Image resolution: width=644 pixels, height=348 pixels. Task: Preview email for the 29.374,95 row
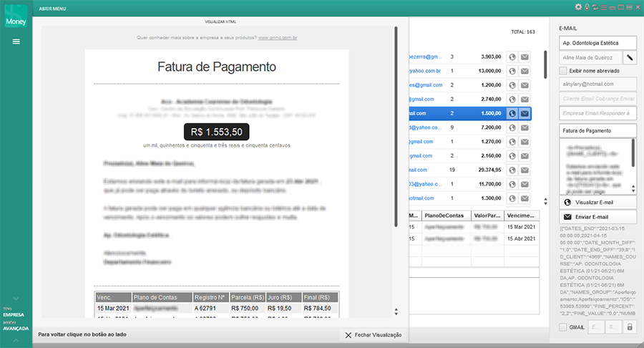pos(512,170)
